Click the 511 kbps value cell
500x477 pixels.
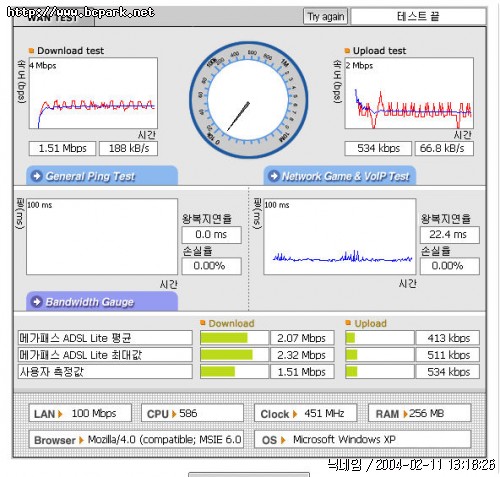(x=448, y=355)
